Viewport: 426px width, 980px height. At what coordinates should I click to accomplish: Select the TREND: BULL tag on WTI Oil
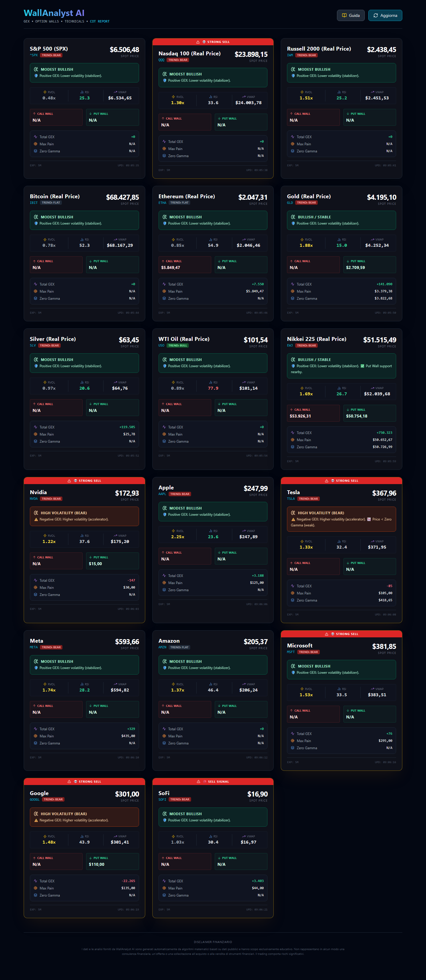point(177,345)
